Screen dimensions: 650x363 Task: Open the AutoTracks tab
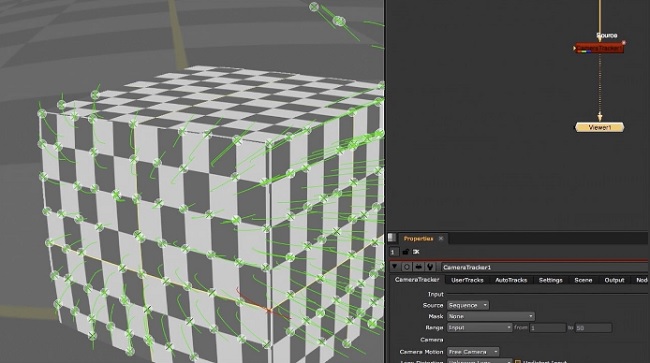pyautogui.click(x=511, y=280)
